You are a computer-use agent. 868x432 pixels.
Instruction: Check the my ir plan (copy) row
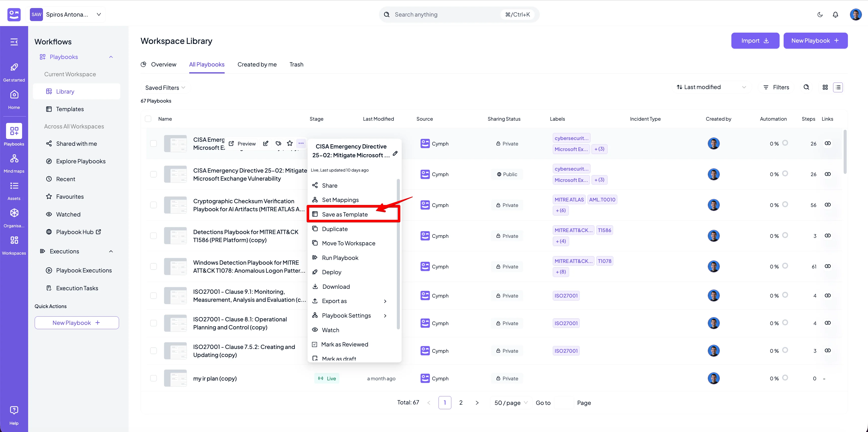point(153,378)
